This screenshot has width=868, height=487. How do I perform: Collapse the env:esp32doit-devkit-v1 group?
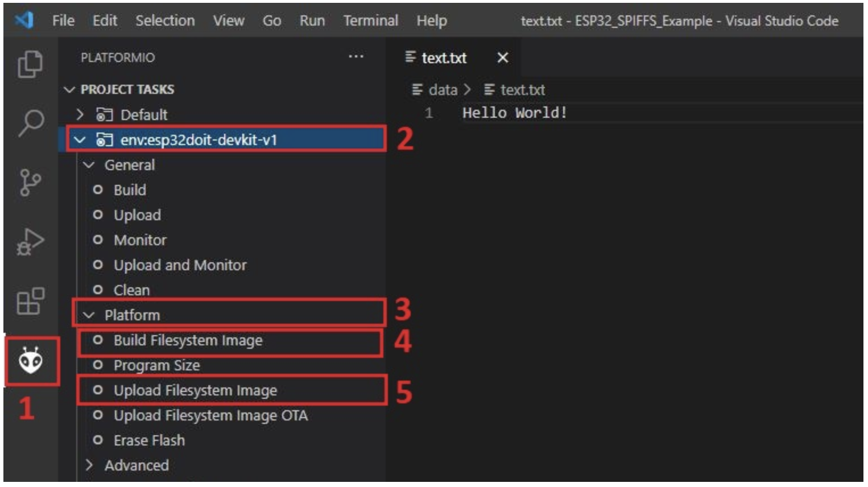[80, 140]
